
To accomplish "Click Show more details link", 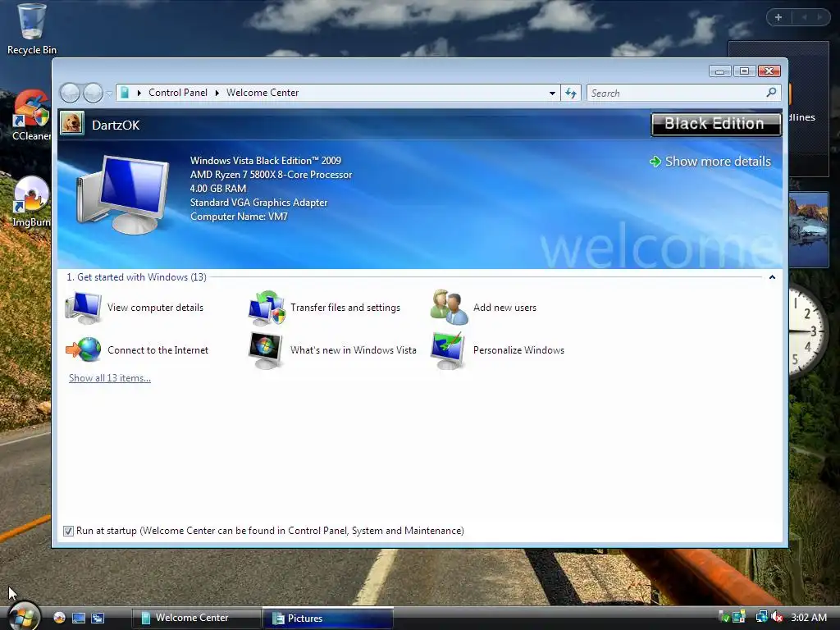I will [x=710, y=162].
